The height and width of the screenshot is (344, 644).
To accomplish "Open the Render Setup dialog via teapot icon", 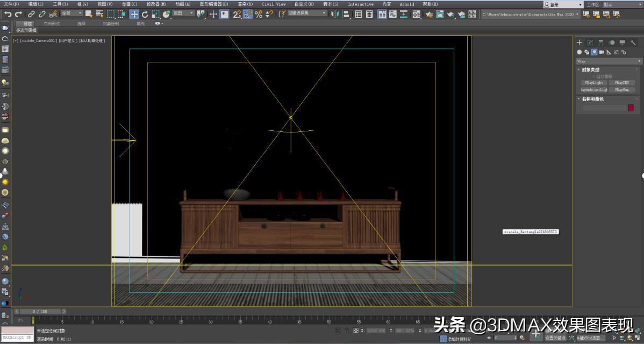I will coord(429,14).
